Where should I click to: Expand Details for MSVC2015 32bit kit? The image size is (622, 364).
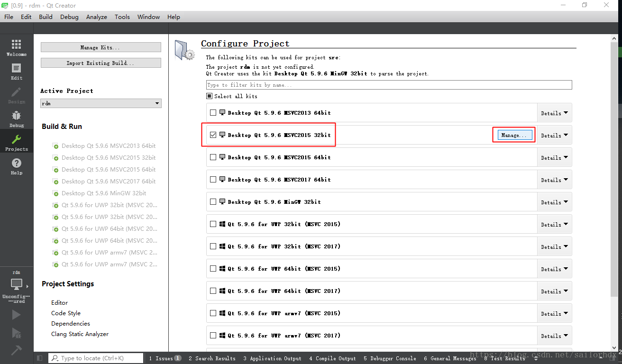[x=554, y=135]
